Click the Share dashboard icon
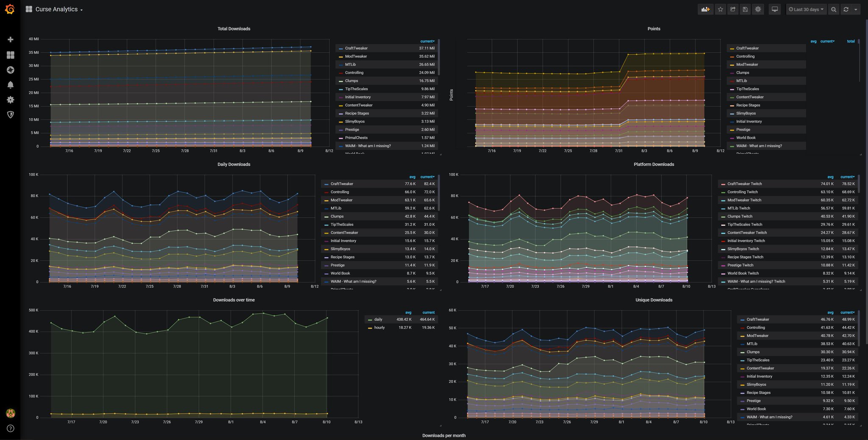Image resolution: width=868 pixels, height=440 pixels. pos(733,9)
